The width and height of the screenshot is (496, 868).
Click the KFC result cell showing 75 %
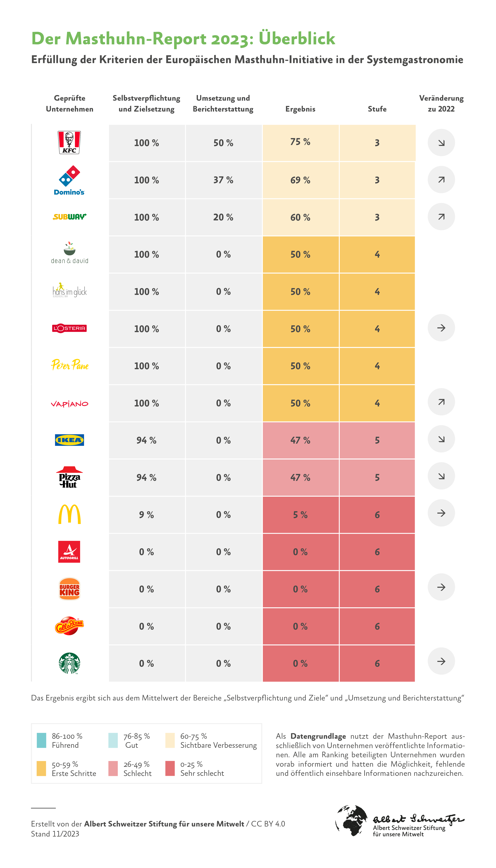[x=300, y=142]
